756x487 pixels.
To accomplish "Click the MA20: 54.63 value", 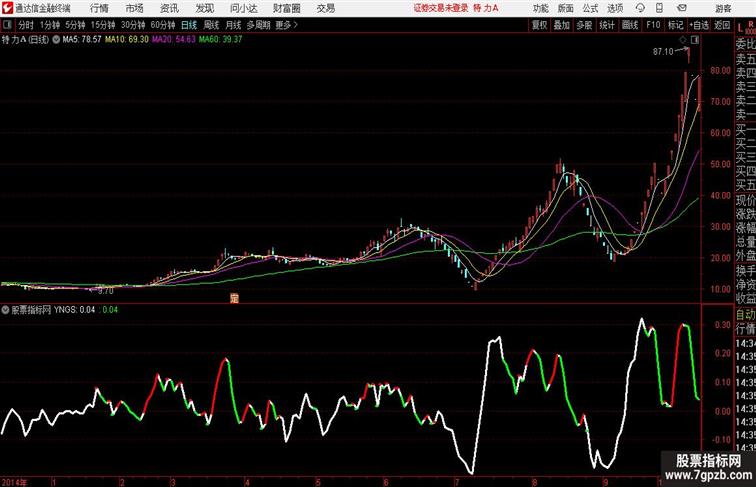I will (x=174, y=40).
